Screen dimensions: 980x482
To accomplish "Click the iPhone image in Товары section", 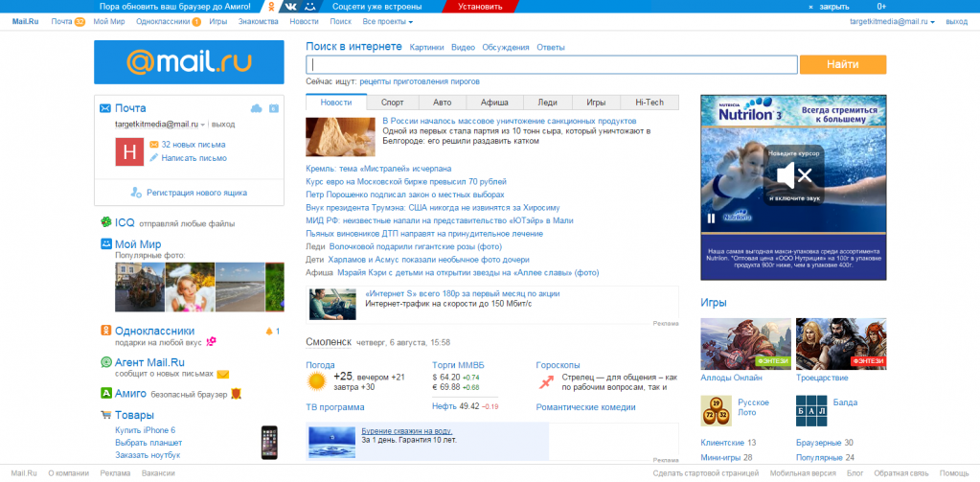I will (269, 442).
